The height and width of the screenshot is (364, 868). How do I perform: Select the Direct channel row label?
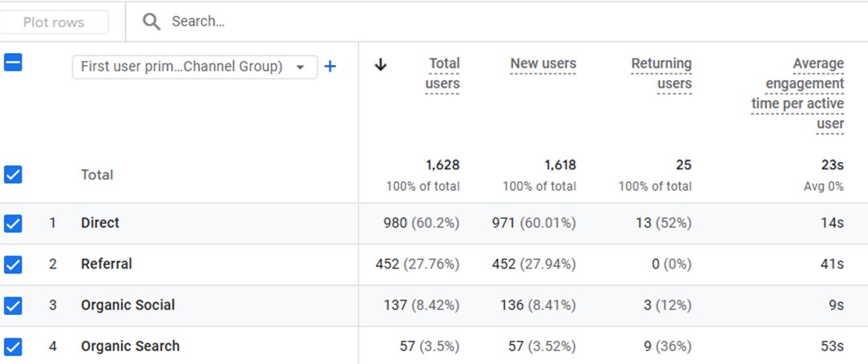(x=100, y=223)
